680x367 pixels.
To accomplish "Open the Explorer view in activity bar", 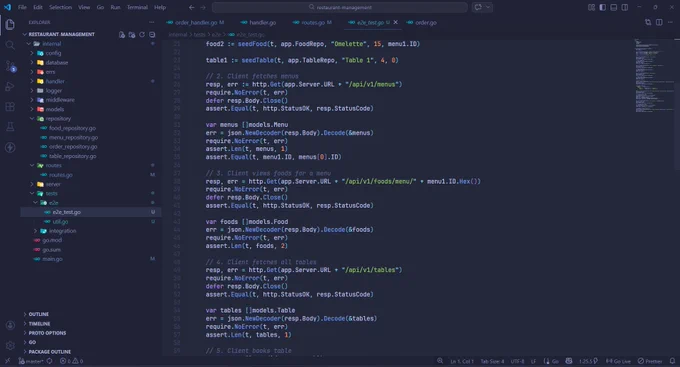I will point(10,25).
